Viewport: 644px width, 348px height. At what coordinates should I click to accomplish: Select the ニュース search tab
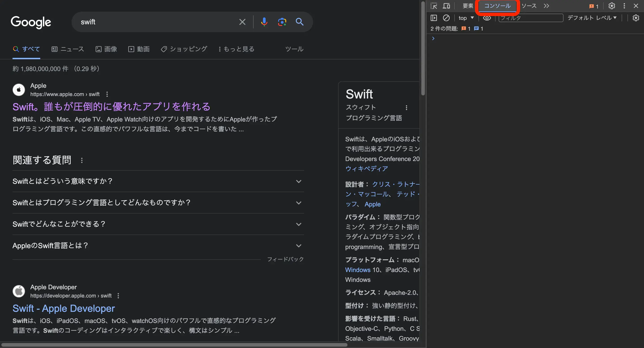coord(68,49)
